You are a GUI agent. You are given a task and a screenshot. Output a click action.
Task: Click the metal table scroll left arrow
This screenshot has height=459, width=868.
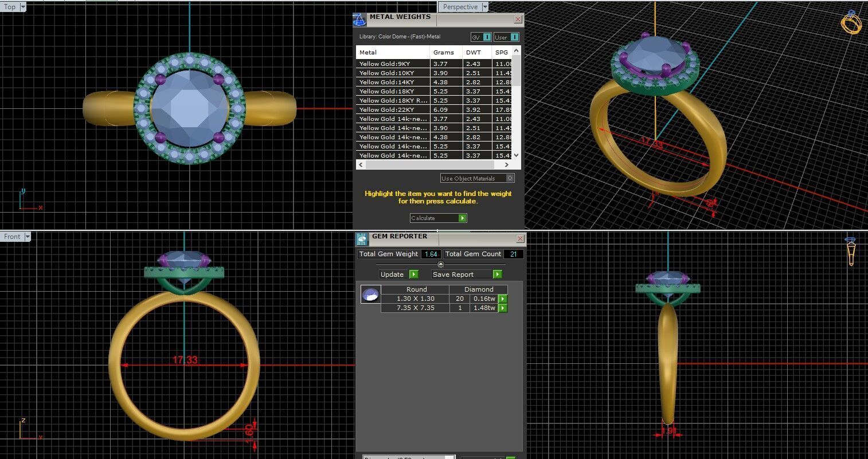click(361, 165)
